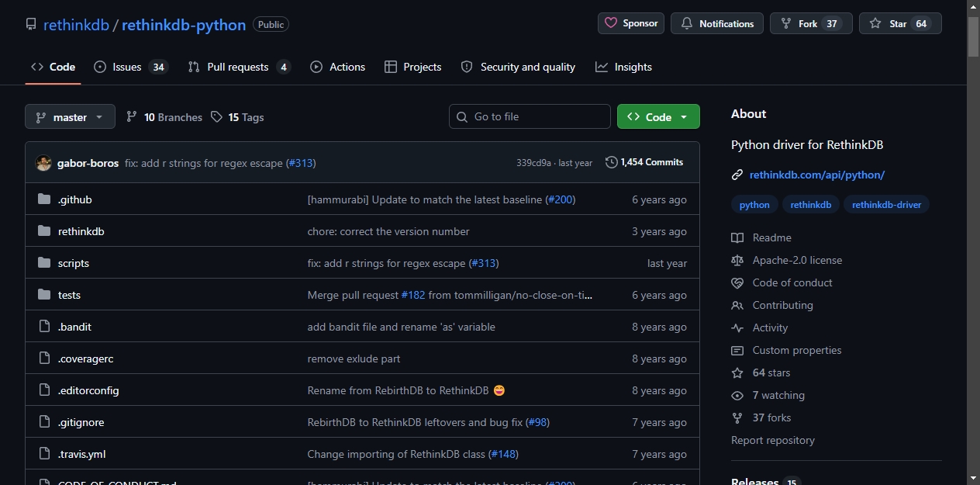This screenshot has height=485, width=980.
Task: Click the eye icon beside 7 watching
Action: tap(737, 395)
